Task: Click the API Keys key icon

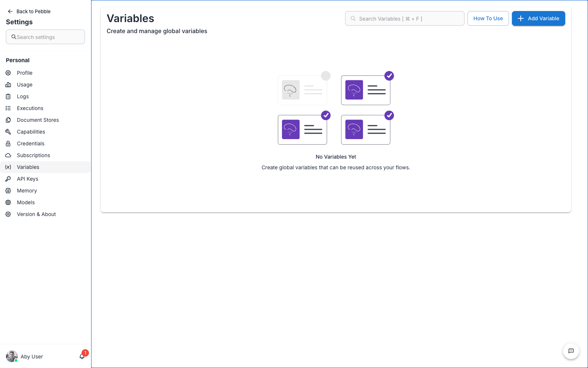Action: click(x=8, y=179)
